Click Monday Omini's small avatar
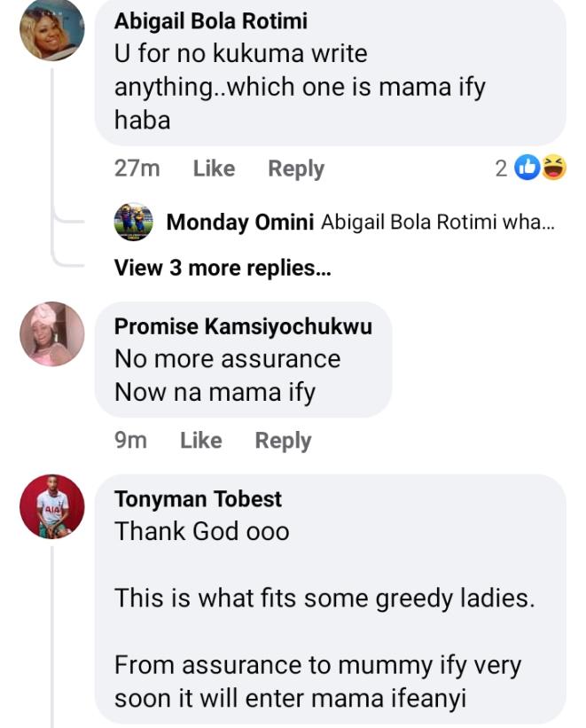Viewport: 586px width, 728px height. [134, 223]
